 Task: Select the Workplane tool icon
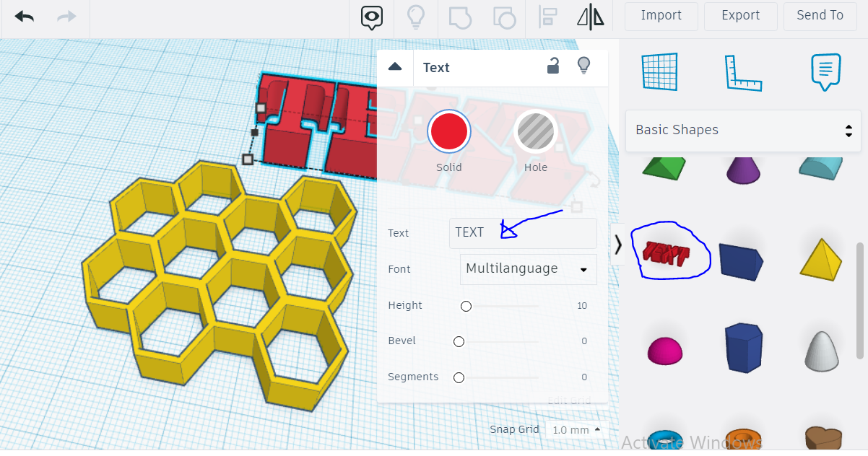coord(659,71)
